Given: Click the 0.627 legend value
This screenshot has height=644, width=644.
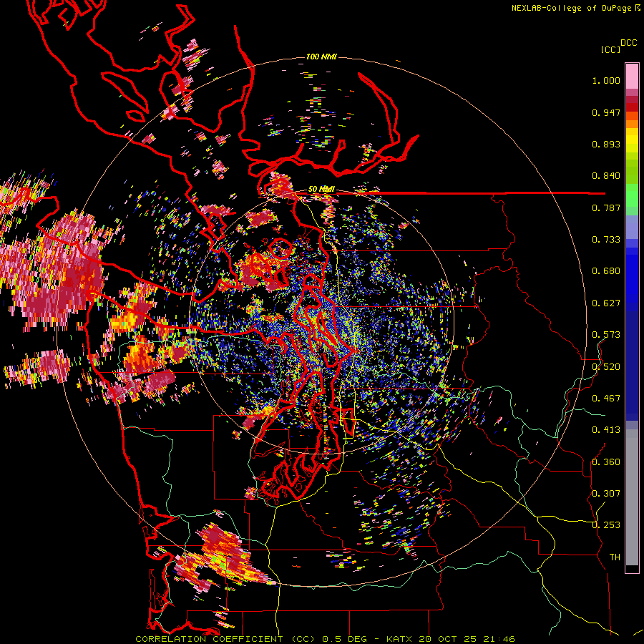Looking at the screenshot, I should coord(606,303).
